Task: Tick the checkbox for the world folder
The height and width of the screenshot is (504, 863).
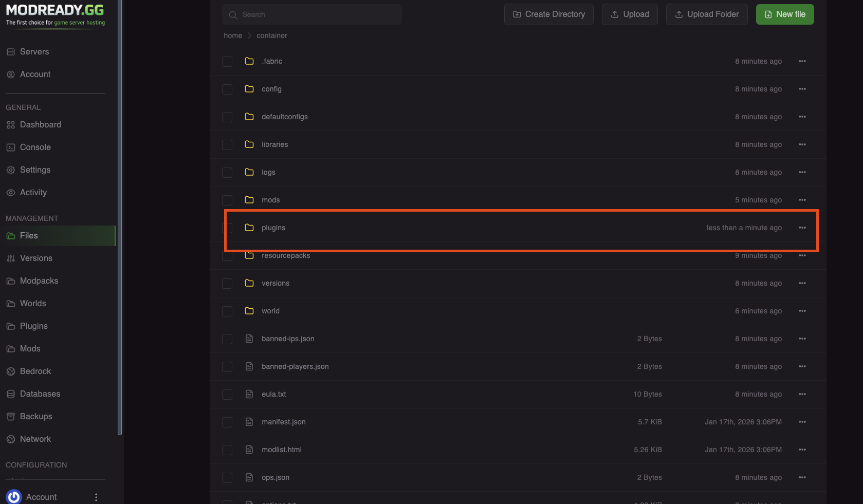Action: [x=227, y=311]
